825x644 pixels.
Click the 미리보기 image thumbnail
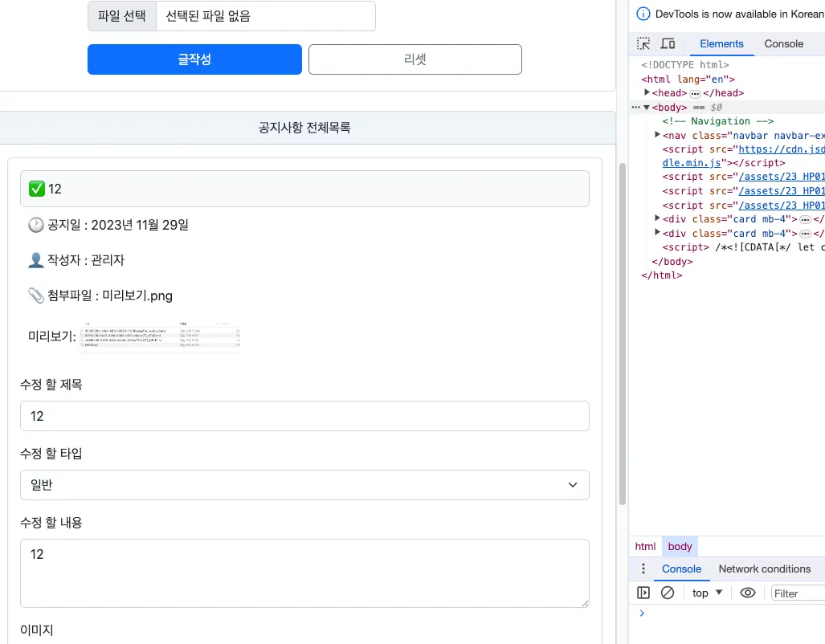(x=161, y=336)
